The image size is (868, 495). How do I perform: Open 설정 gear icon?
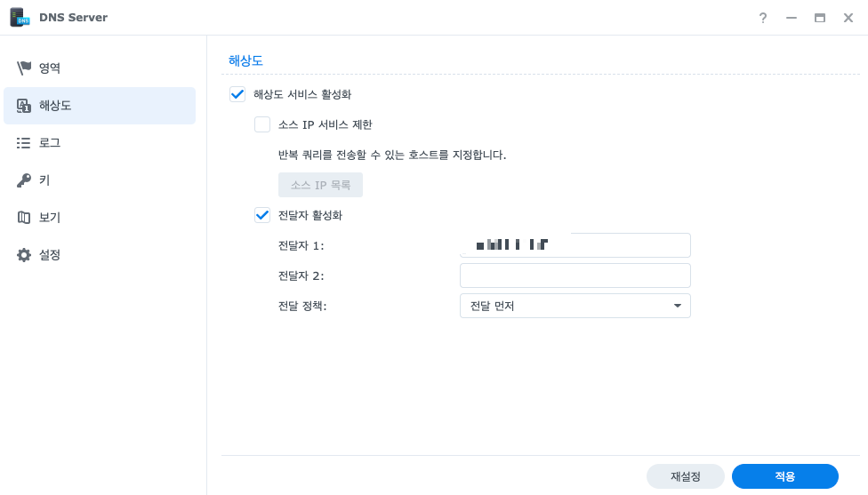[24, 255]
